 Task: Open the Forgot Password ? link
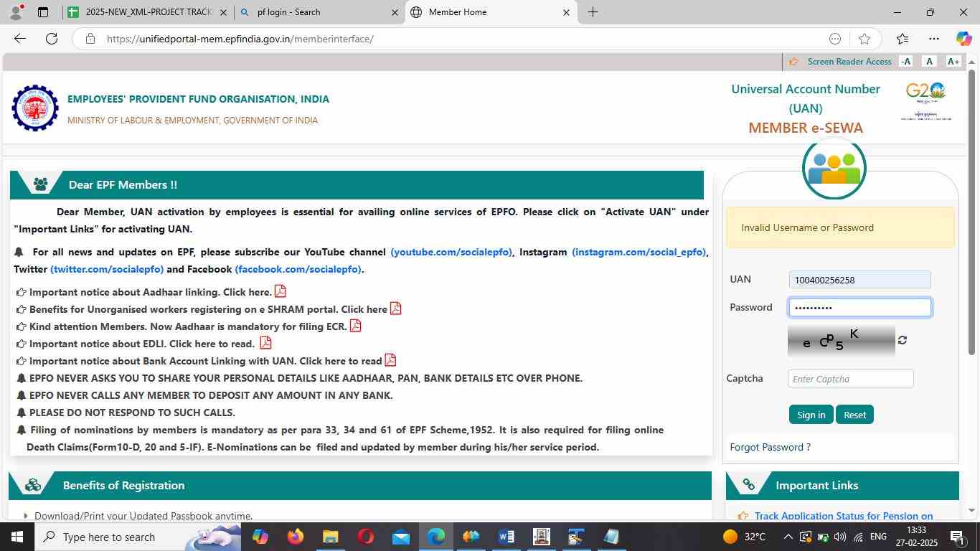pos(770,447)
